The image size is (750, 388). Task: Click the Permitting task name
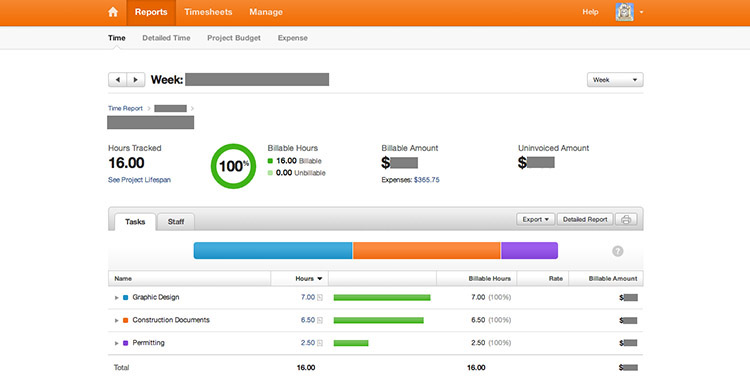pos(148,343)
